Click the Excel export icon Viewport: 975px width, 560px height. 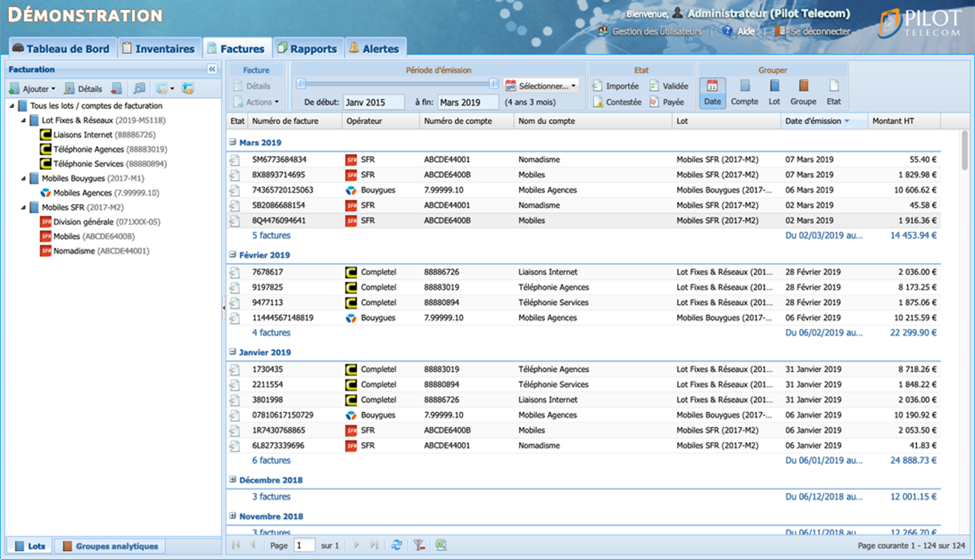441,545
